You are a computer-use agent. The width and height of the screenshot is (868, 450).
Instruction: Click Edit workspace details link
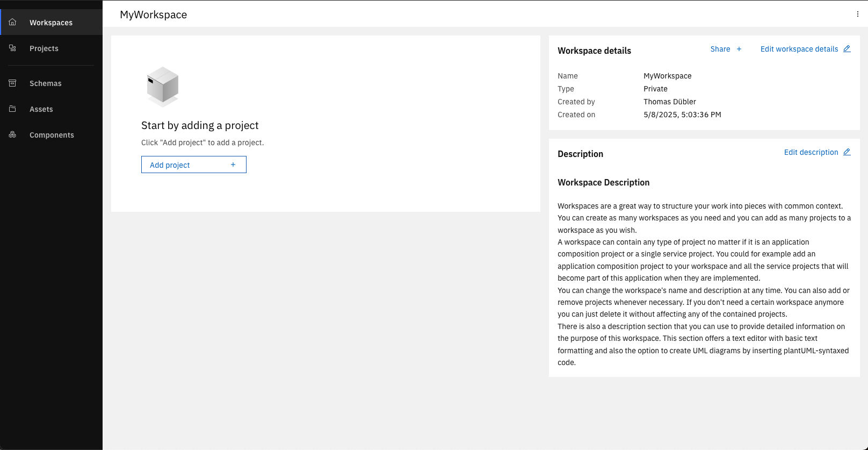pos(799,49)
